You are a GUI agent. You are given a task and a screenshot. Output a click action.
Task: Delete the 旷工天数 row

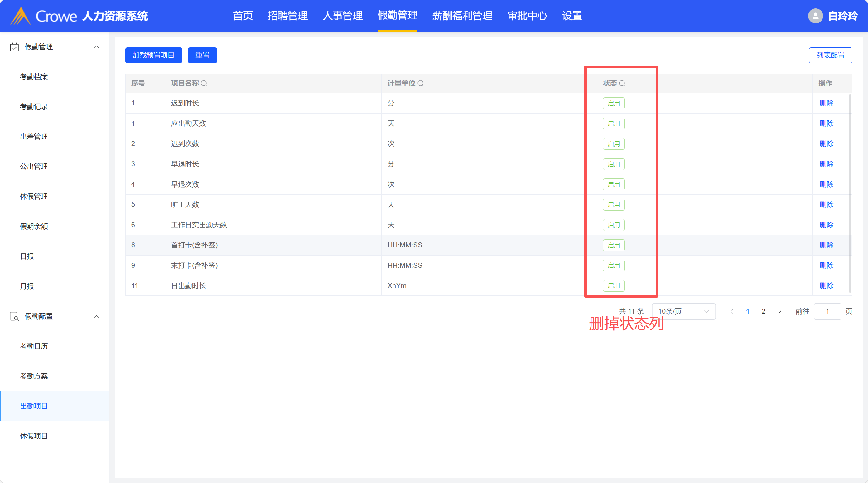point(826,205)
